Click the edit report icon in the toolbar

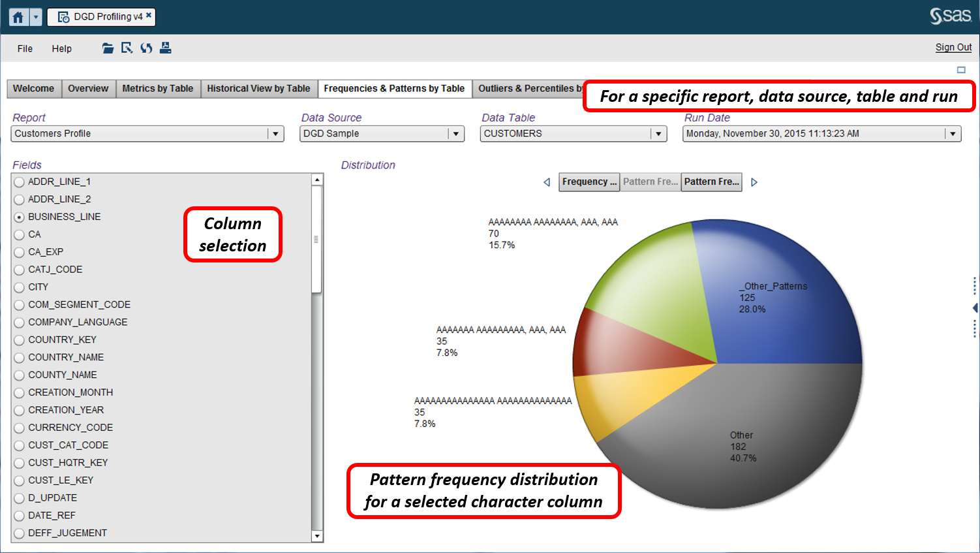coord(127,48)
